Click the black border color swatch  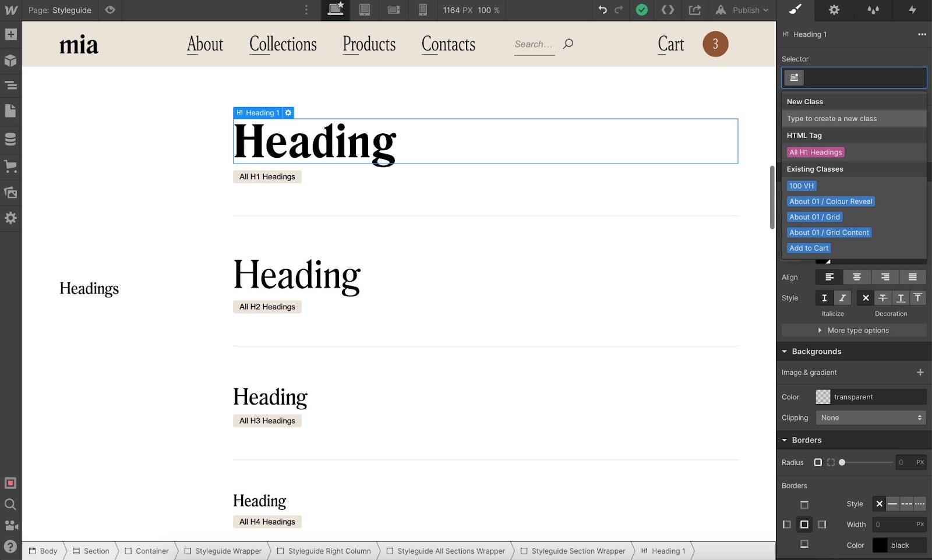(x=880, y=545)
